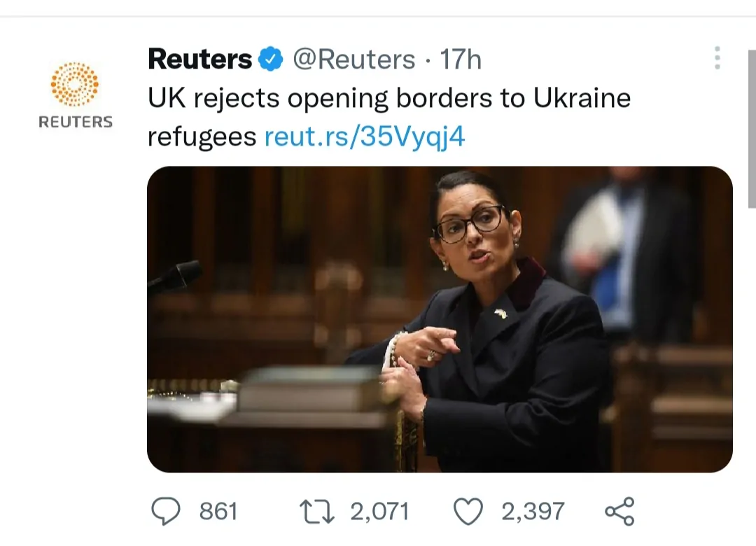Open the three-dot more options menu
The width and height of the screenshot is (756, 546).
[x=717, y=58]
